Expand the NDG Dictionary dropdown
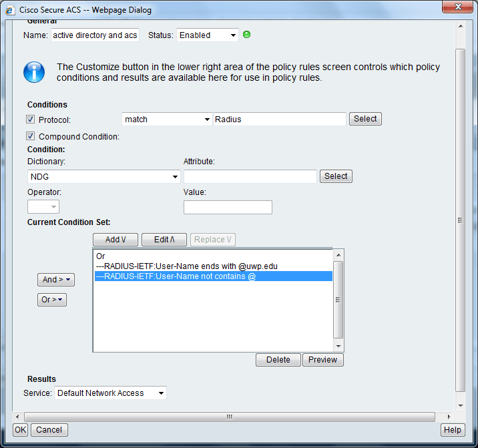 103,176
